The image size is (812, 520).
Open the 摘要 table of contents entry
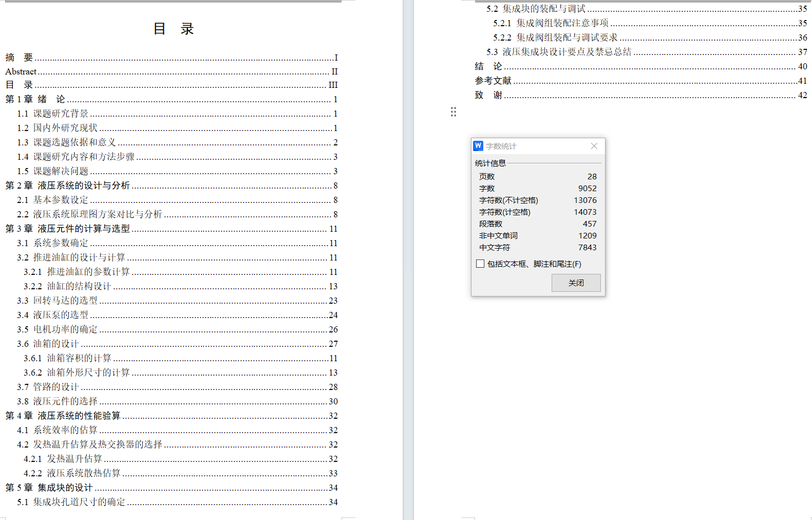click(x=172, y=58)
